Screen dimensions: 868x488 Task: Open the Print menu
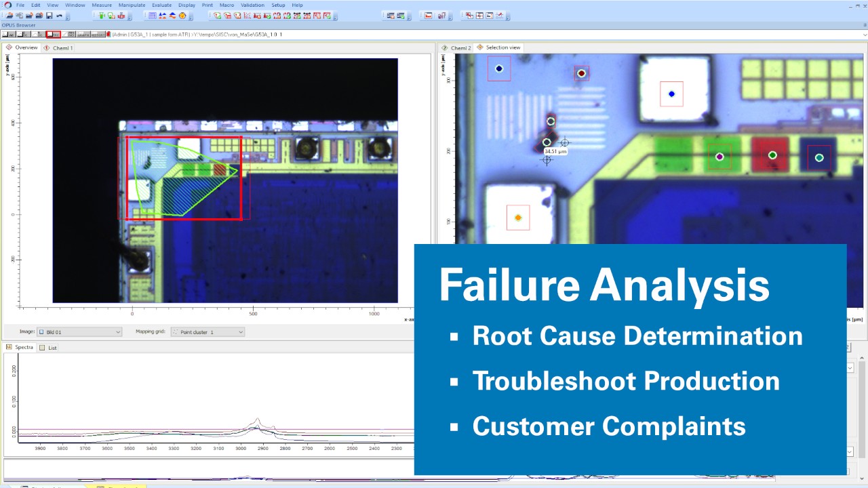tap(207, 5)
